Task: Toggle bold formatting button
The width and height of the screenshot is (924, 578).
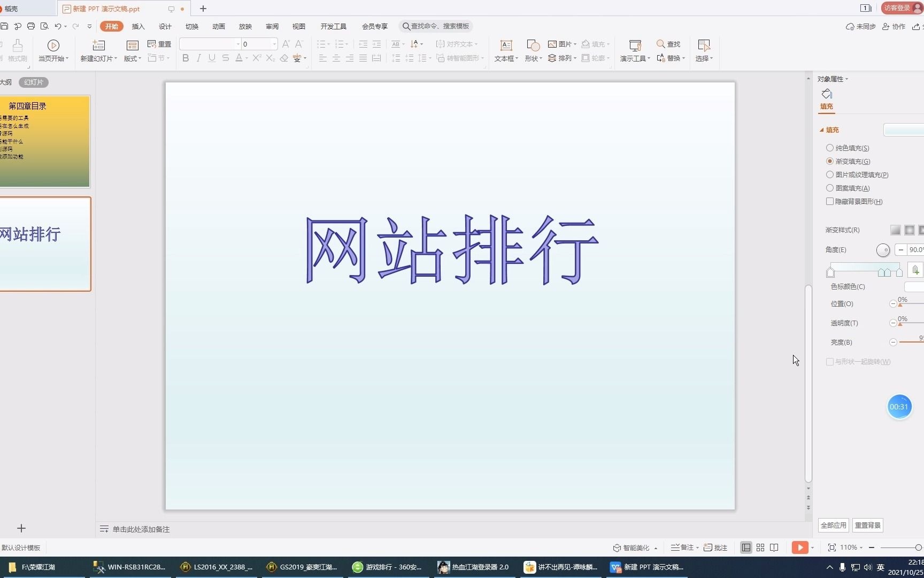Action: pos(186,58)
